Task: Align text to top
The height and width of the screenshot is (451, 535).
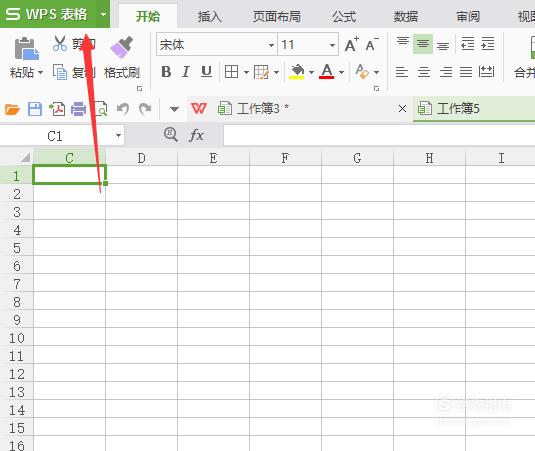Action: (x=403, y=41)
